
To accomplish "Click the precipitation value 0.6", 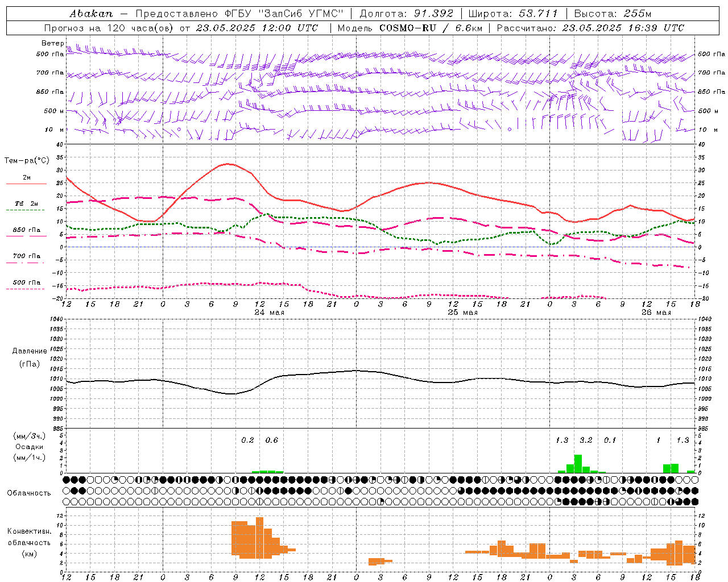I will click(x=272, y=440).
